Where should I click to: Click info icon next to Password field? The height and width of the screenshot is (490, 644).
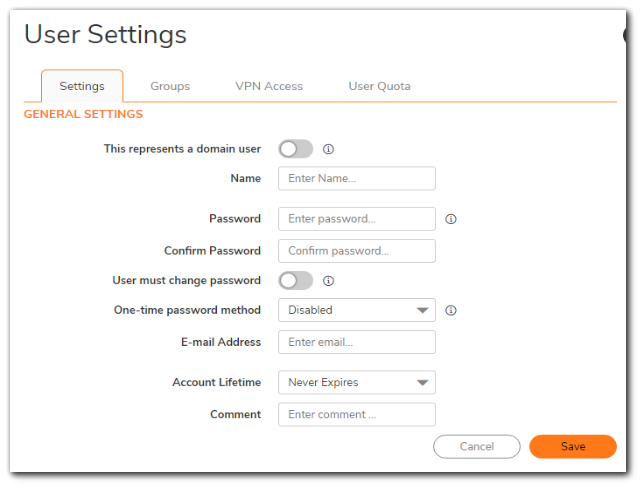tap(451, 219)
